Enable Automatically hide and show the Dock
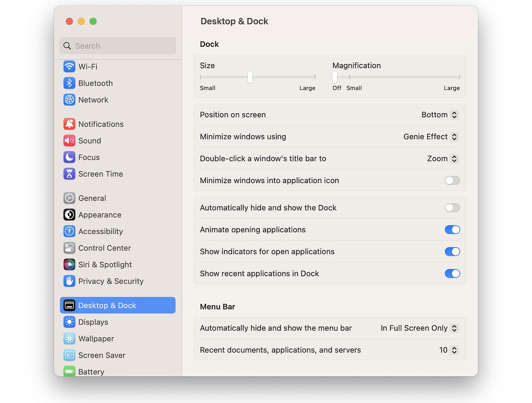The image size is (532, 403). (x=452, y=208)
